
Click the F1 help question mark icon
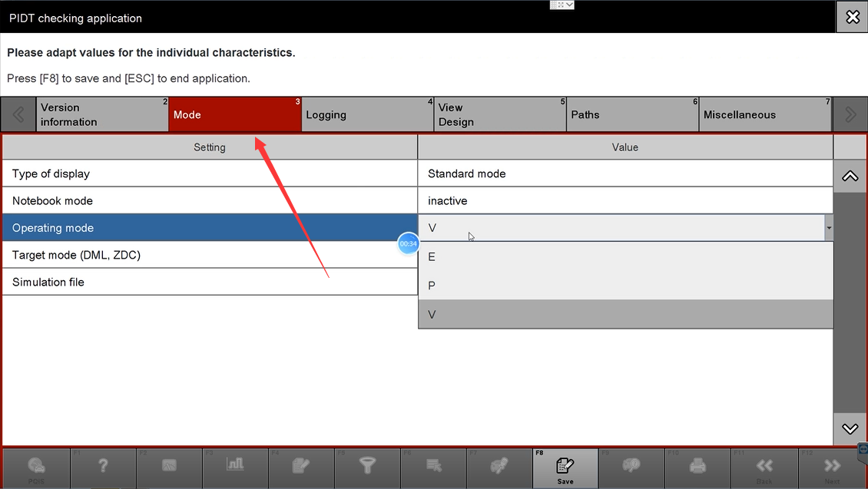pyautogui.click(x=103, y=466)
